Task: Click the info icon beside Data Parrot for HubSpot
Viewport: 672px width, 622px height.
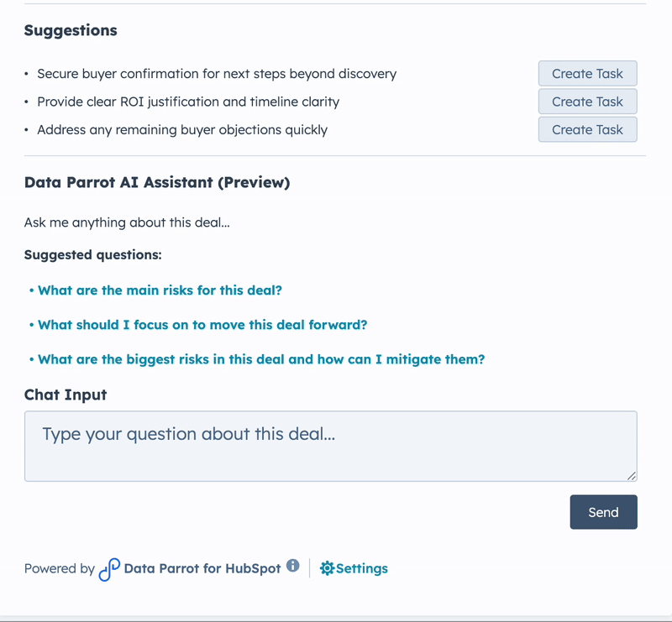Action: [x=292, y=566]
